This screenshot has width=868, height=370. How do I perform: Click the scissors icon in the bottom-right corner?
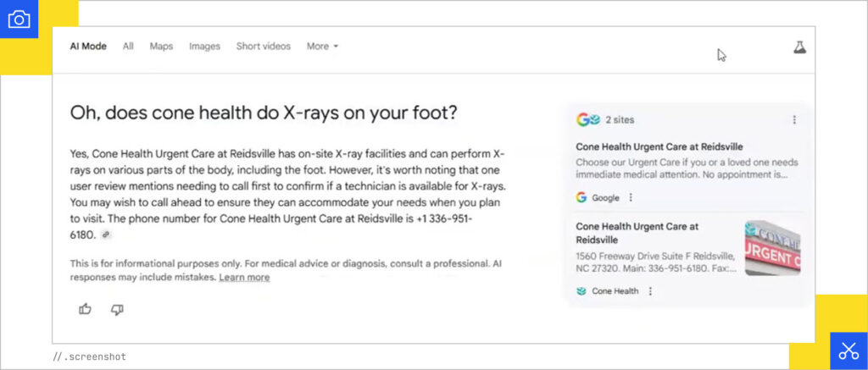849,351
